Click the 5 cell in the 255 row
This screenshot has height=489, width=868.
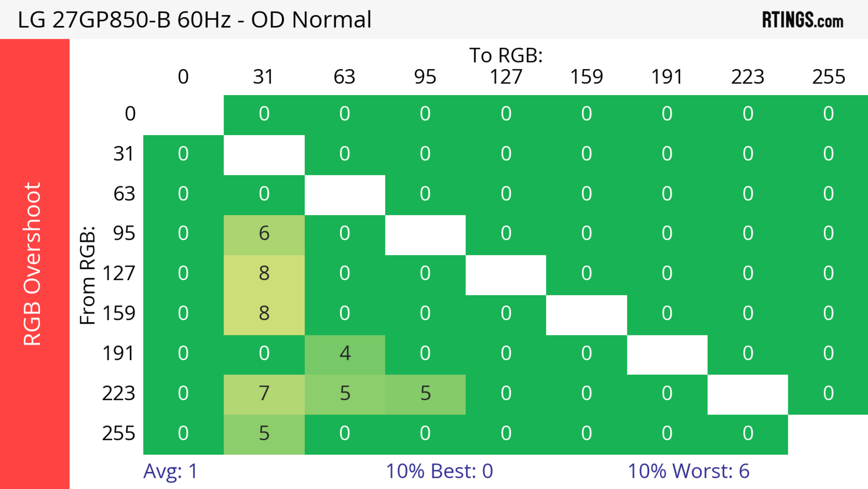click(264, 433)
